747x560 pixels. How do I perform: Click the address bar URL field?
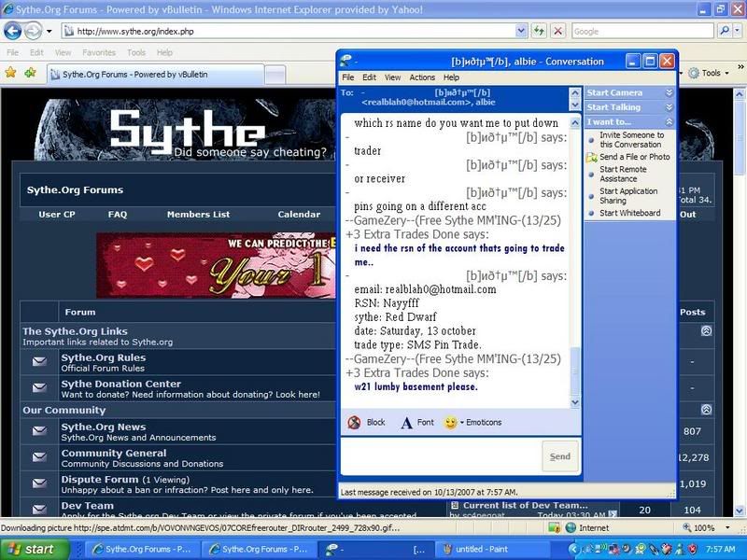tap(289, 32)
